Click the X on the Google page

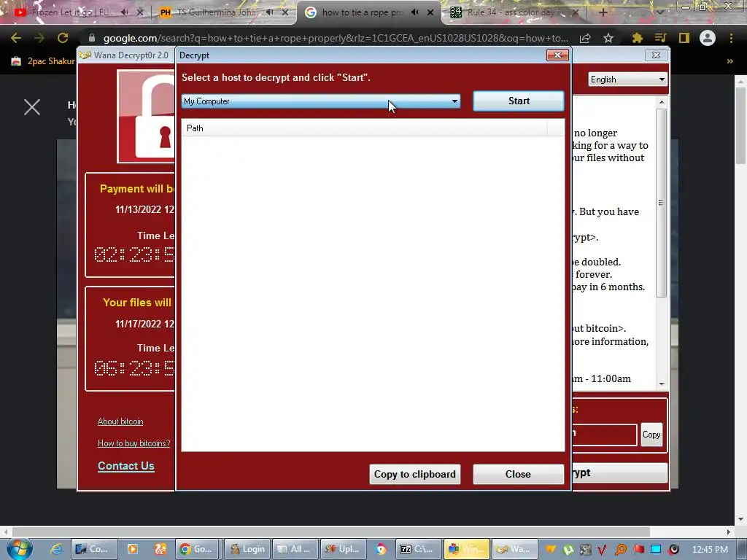pyautogui.click(x=32, y=107)
